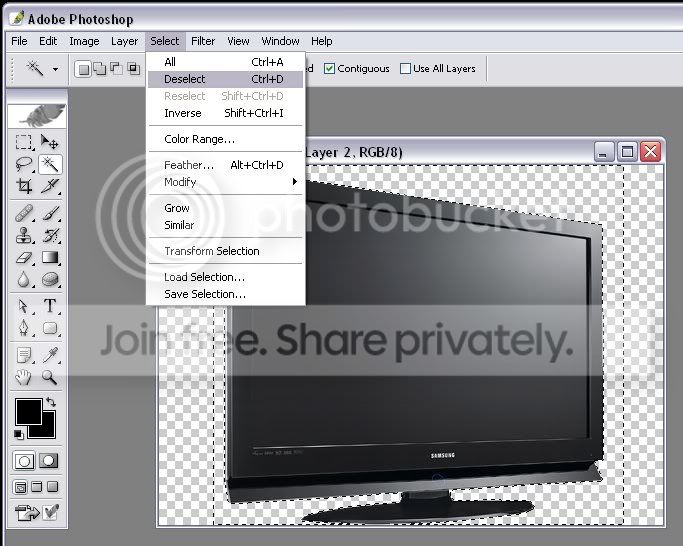
Task: Select the Notes tool
Action: coord(24,355)
